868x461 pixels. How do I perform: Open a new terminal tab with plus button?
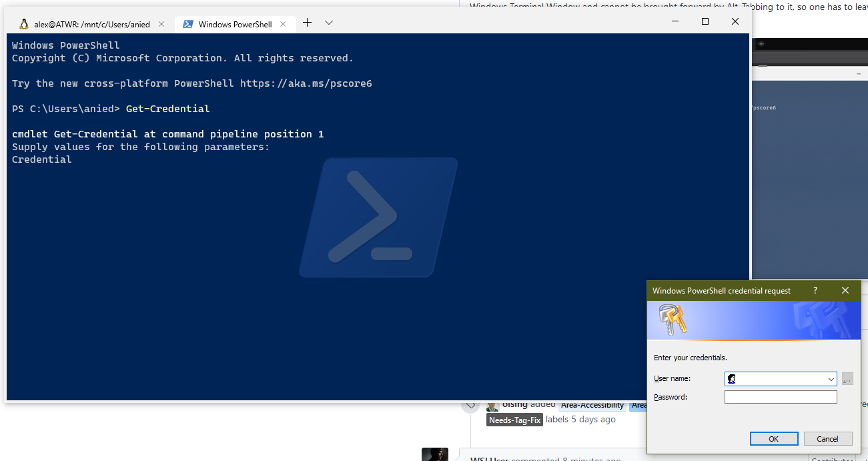coord(307,22)
